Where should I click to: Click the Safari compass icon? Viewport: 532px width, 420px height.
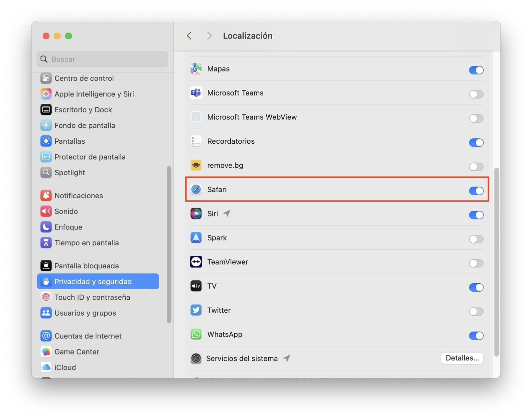[196, 189]
